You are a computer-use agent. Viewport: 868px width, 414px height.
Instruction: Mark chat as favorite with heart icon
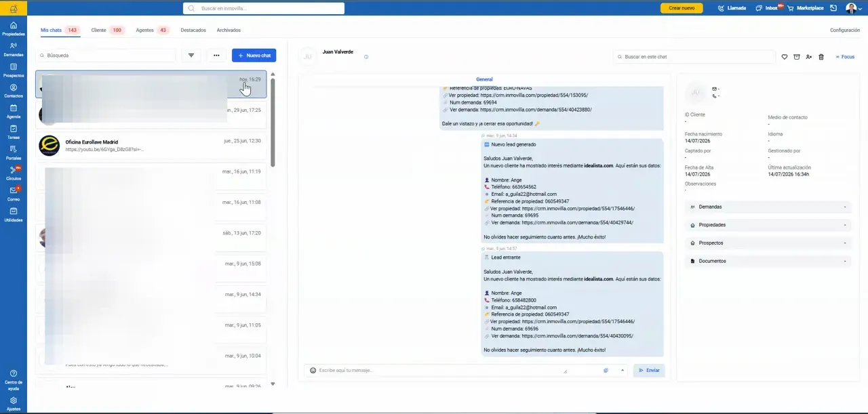point(785,57)
